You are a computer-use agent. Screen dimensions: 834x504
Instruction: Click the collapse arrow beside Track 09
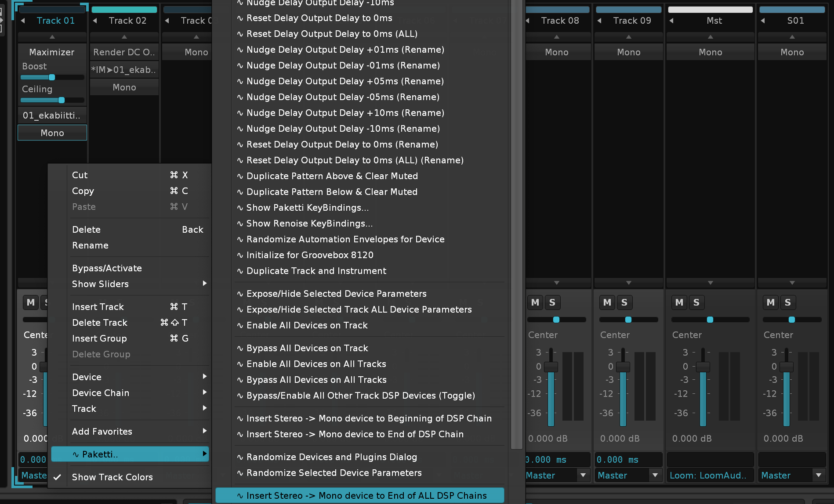(x=599, y=21)
